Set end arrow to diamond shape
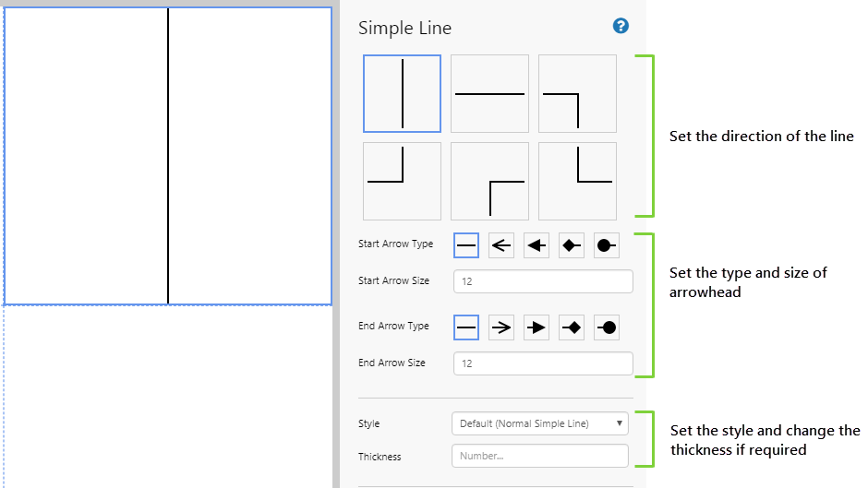Screen dimensions: 868x488 (x=572, y=327)
